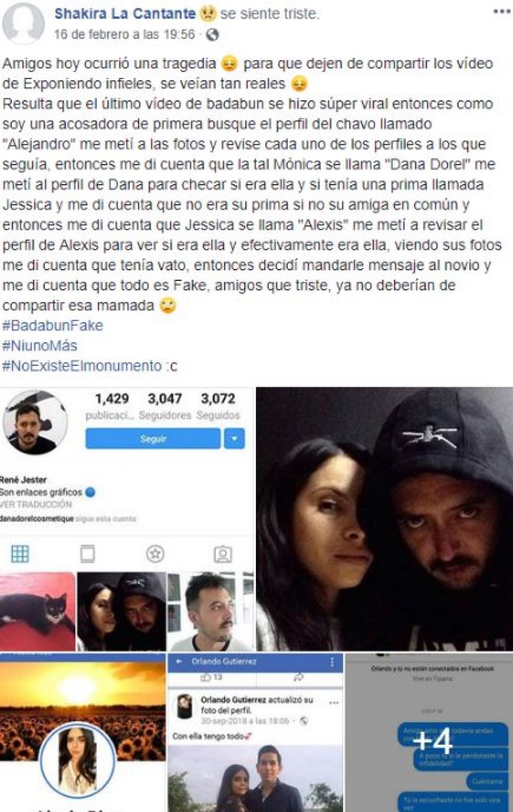Click the Shakira La Cantante name link
513x812 pixels.
[x=125, y=14]
